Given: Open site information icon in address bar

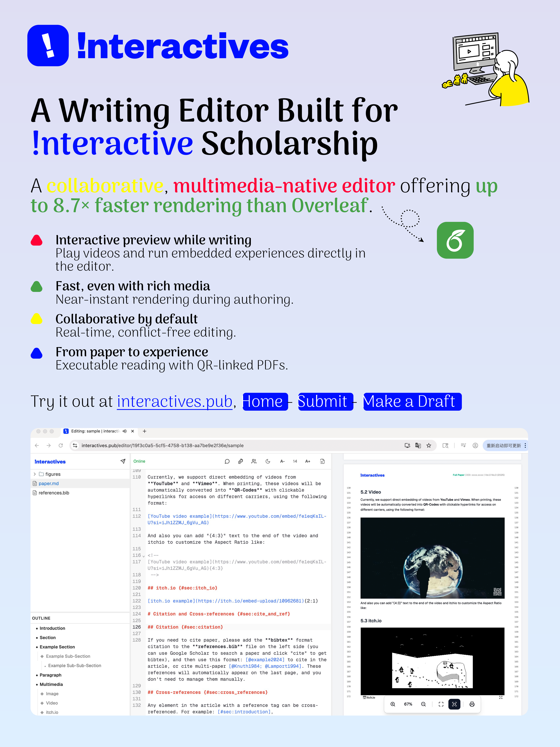Looking at the screenshot, I should coord(75,445).
